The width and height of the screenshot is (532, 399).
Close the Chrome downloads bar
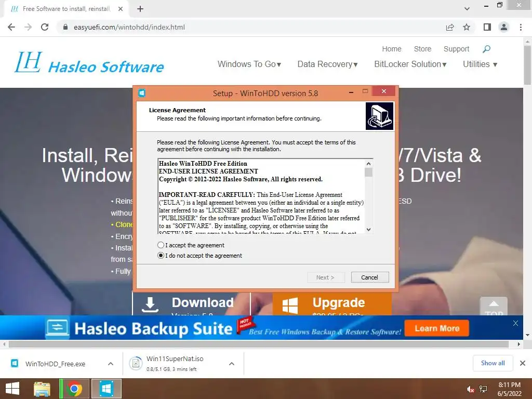coord(523,363)
